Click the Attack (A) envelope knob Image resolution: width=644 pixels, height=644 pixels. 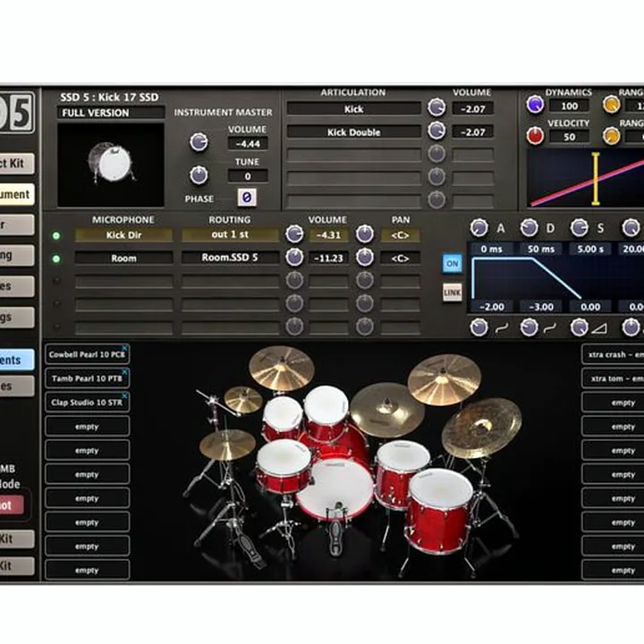[x=479, y=228]
